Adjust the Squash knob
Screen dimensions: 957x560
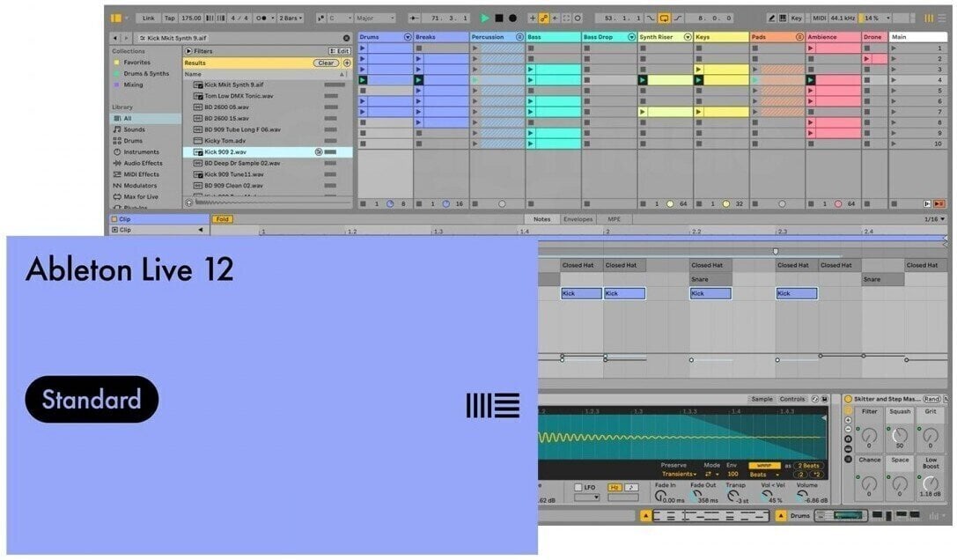click(x=901, y=435)
